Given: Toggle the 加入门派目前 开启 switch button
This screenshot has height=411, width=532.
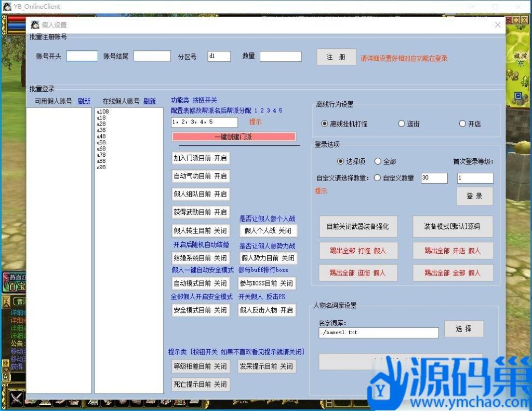Looking at the screenshot, I should [201, 158].
